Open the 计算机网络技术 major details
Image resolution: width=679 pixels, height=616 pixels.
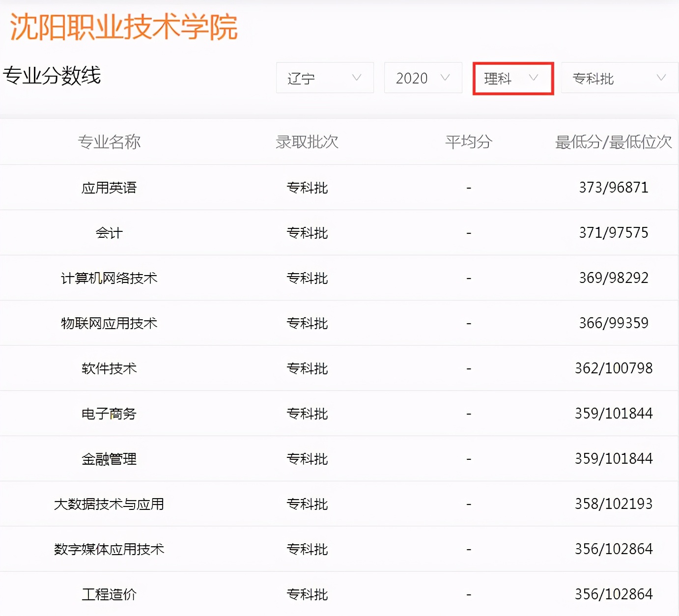109,278
